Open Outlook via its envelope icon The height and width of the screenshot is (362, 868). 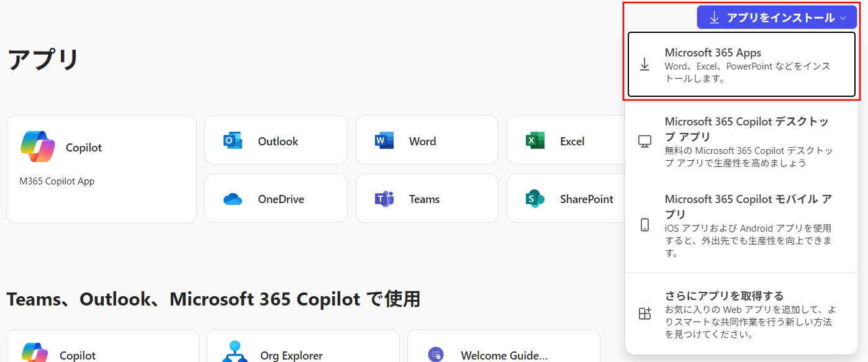tap(233, 141)
